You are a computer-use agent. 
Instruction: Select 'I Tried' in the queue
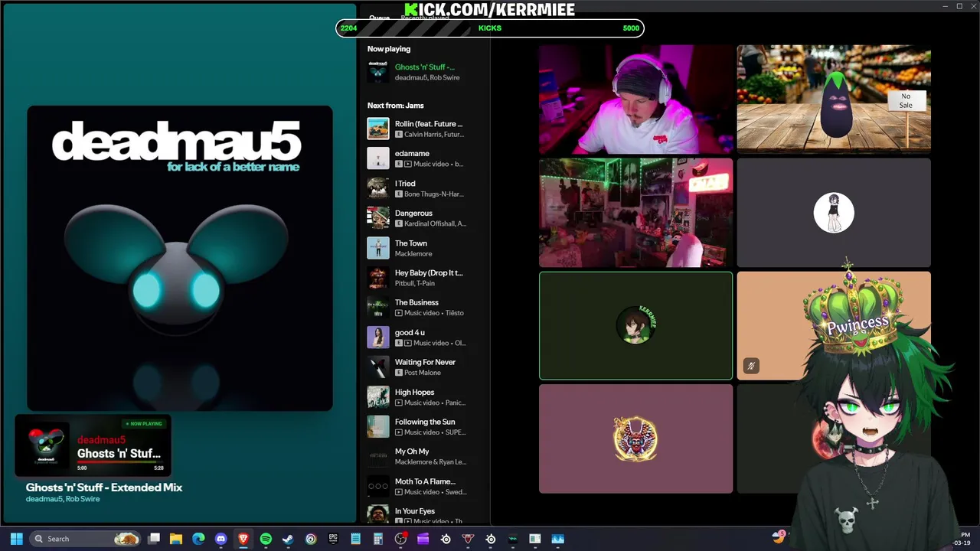click(424, 188)
